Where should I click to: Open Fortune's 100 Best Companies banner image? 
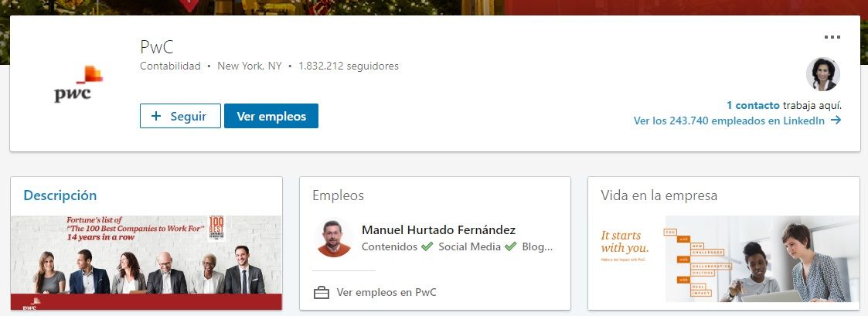(x=146, y=263)
